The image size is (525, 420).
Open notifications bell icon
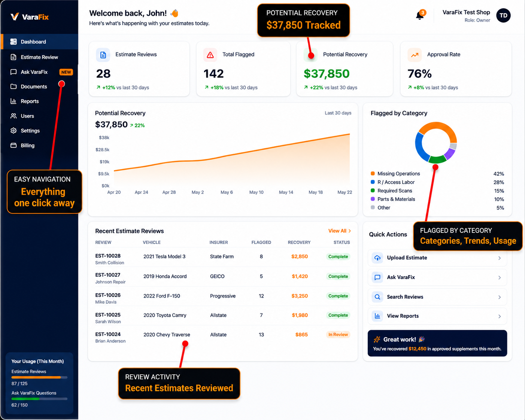[420, 15]
